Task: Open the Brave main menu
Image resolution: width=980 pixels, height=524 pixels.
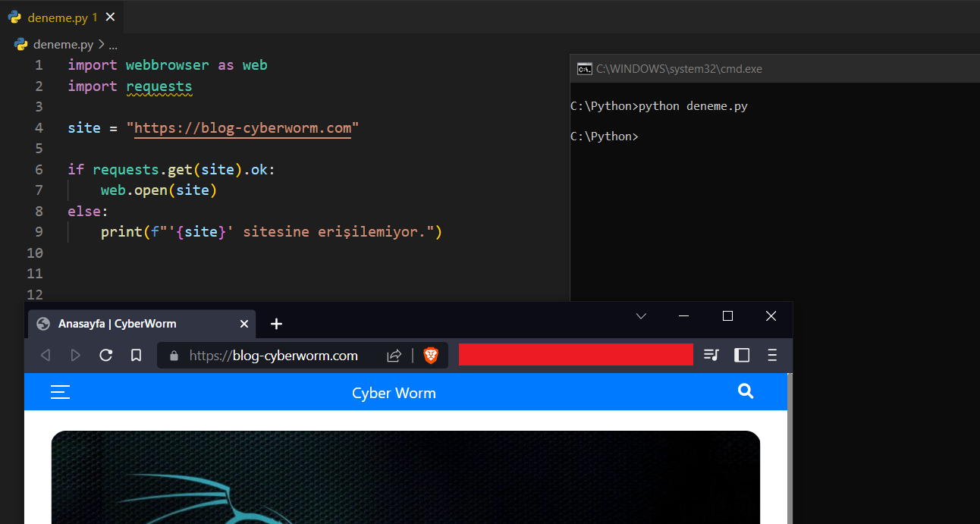Action: click(x=772, y=355)
